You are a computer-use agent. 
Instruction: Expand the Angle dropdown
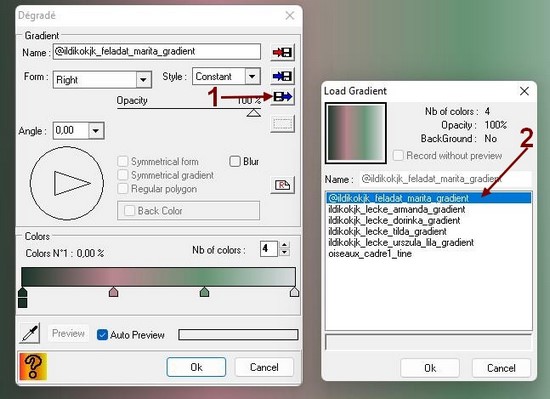(96, 131)
